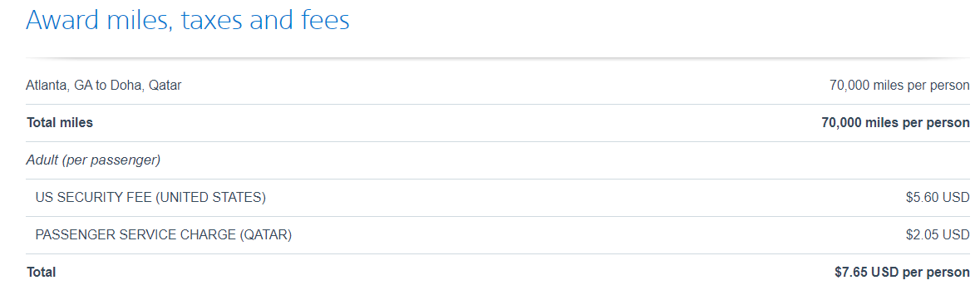Click '(UNITED STATES)' in security fee row
This screenshot has width=980, height=305.
[x=210, y=198]
